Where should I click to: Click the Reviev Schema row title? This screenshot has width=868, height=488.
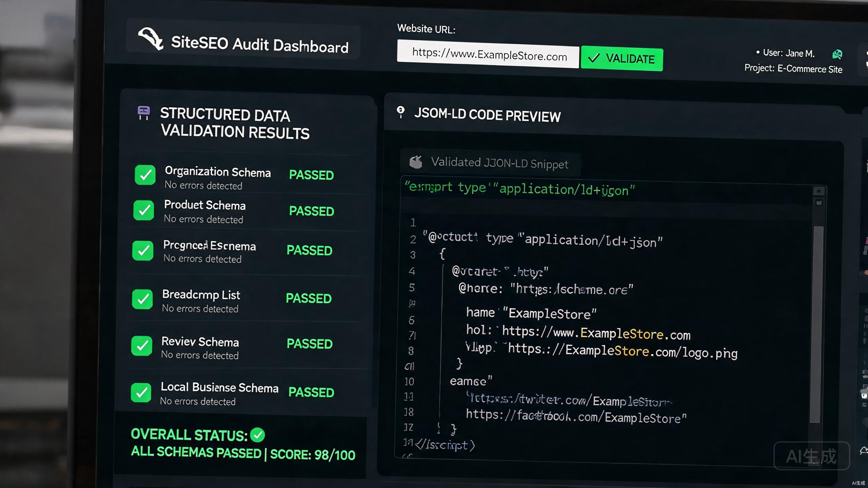point(200,342)
